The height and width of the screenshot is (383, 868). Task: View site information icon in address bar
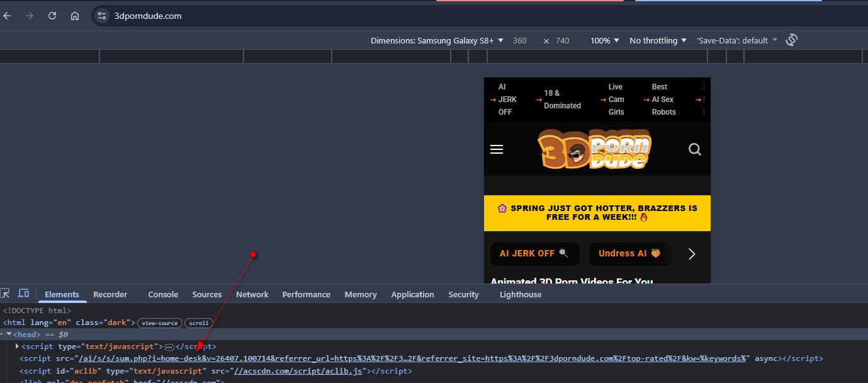click(x=102, y=16)
